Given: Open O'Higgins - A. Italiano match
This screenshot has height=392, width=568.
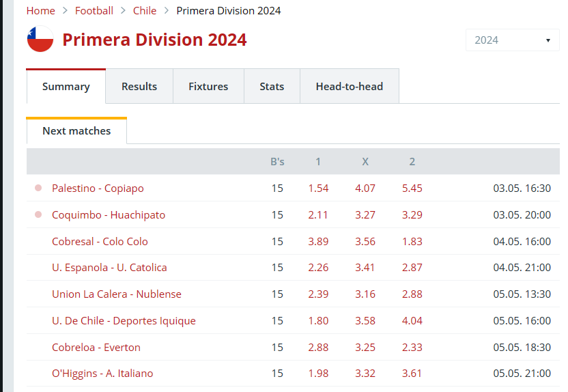Looking at the screenshot, I should (x=102, y=373).
